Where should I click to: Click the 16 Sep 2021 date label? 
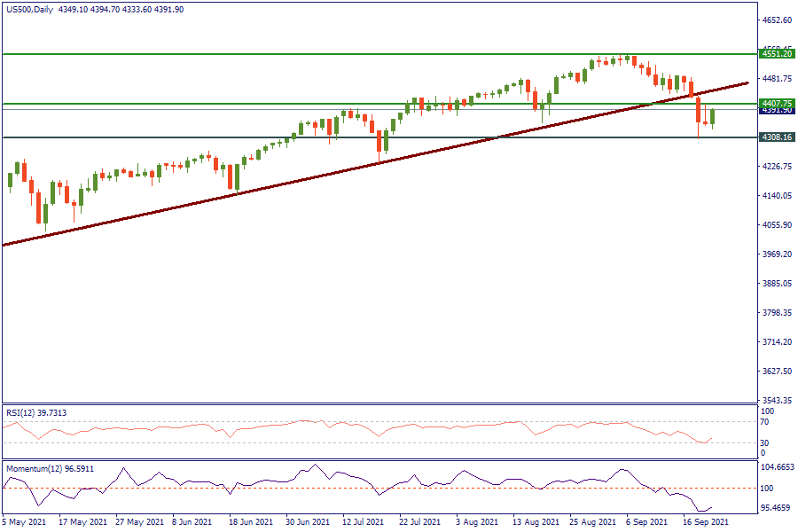[x=708, y=523]
